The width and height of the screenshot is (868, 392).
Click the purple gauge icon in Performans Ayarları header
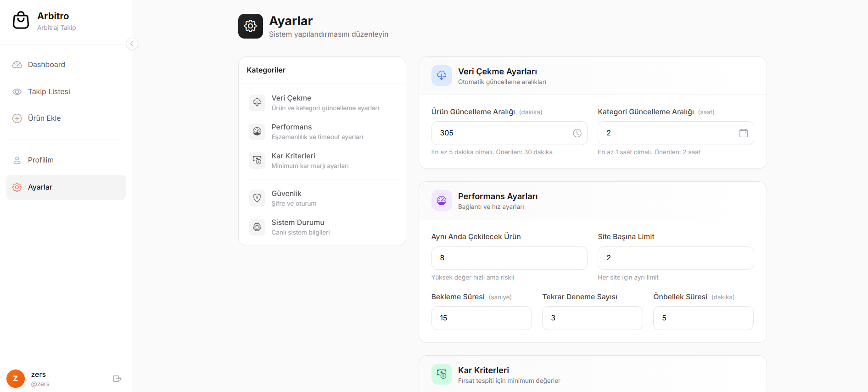coord(442,201)
